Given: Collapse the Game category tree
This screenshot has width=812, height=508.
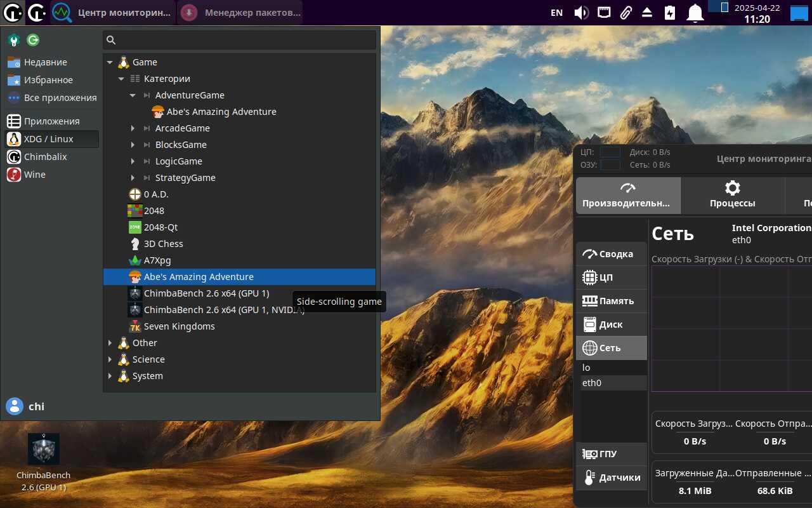Looking at the screenshot, I should tap(110, 62).
